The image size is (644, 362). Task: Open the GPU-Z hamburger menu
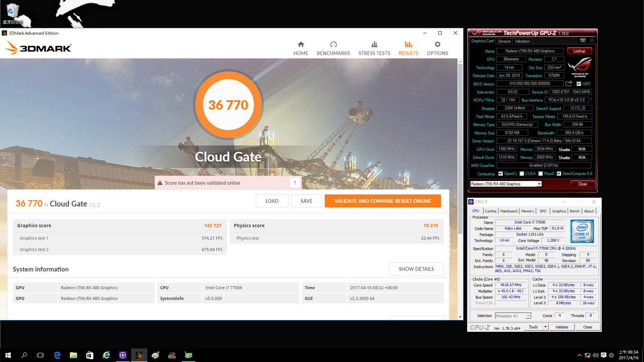[592, 40]
